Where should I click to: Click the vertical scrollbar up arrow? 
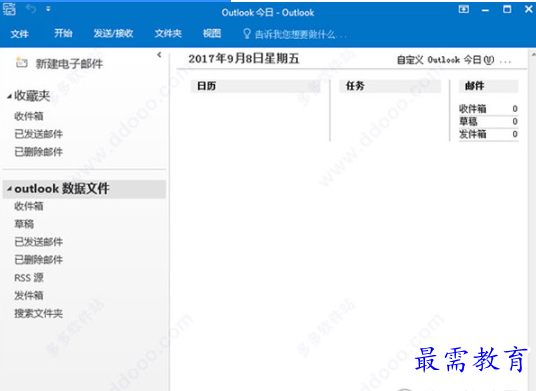tap(533, 54)
